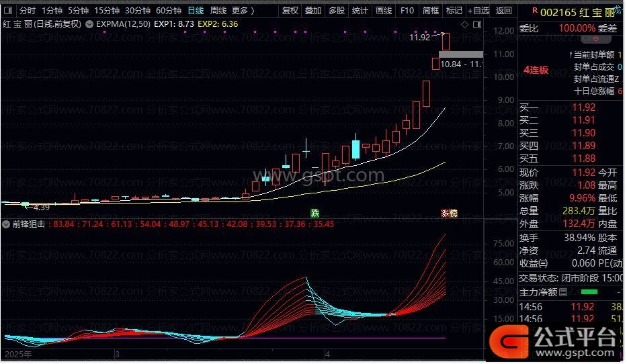This screenshot has height=364, width=627.
Task: Open 叠加 overlay tool
Action: (313, 11)
